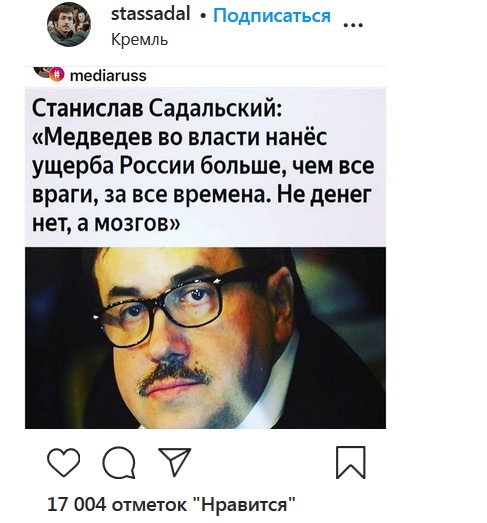
Task: Click the 17 004 likes number
Action: pyautogui.click(x=77, y=504)
